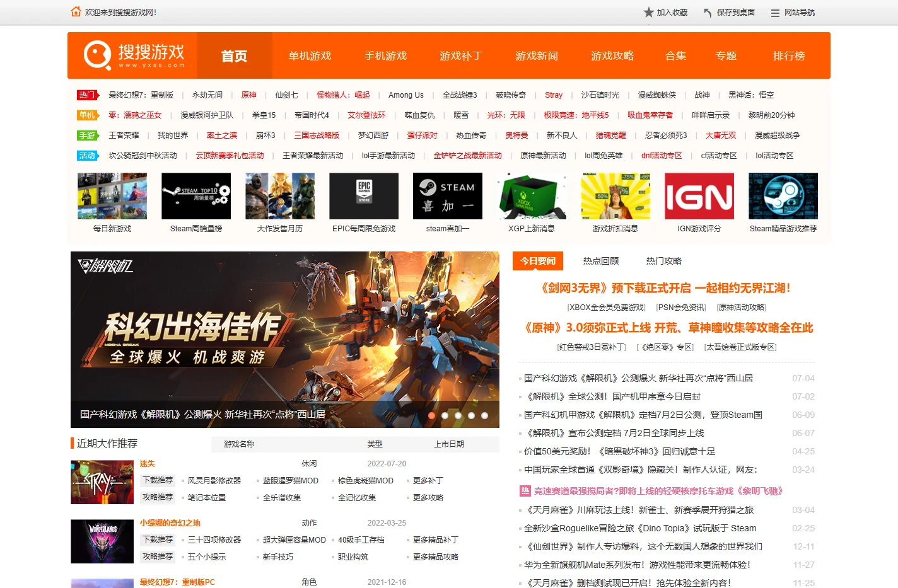Click the 保存到桌面 arrow icon
This screenshot has height=588, width=898.
coord(708,13)
